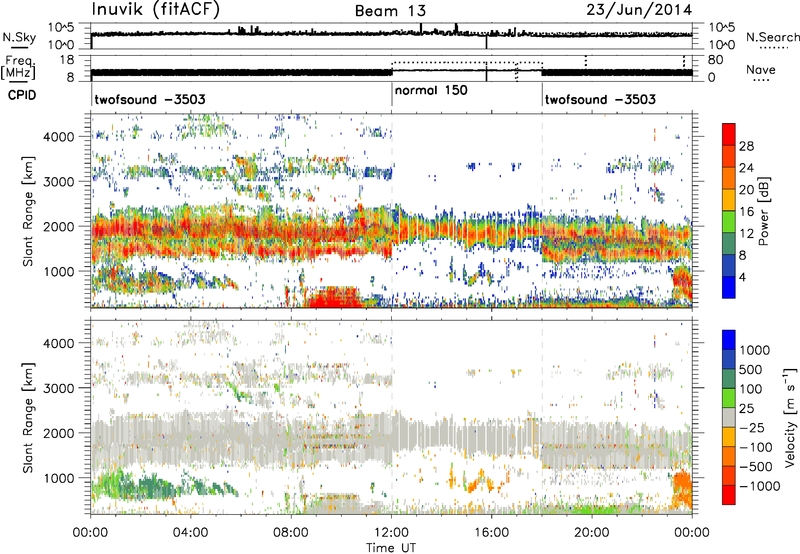This screenshot has width=800, height=554.
Task: Click the "20:00" time tick label
Action: pyautogui.click(x=591, y=533)
